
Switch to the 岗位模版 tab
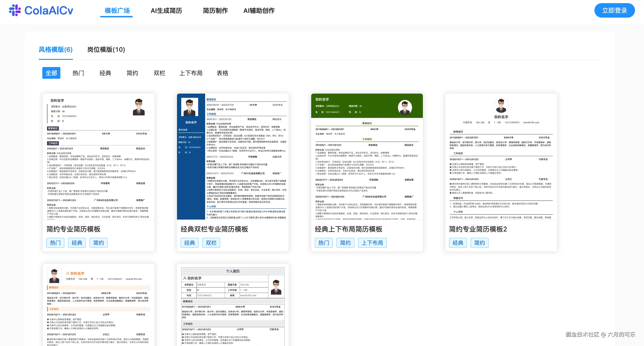coord(106,50)
